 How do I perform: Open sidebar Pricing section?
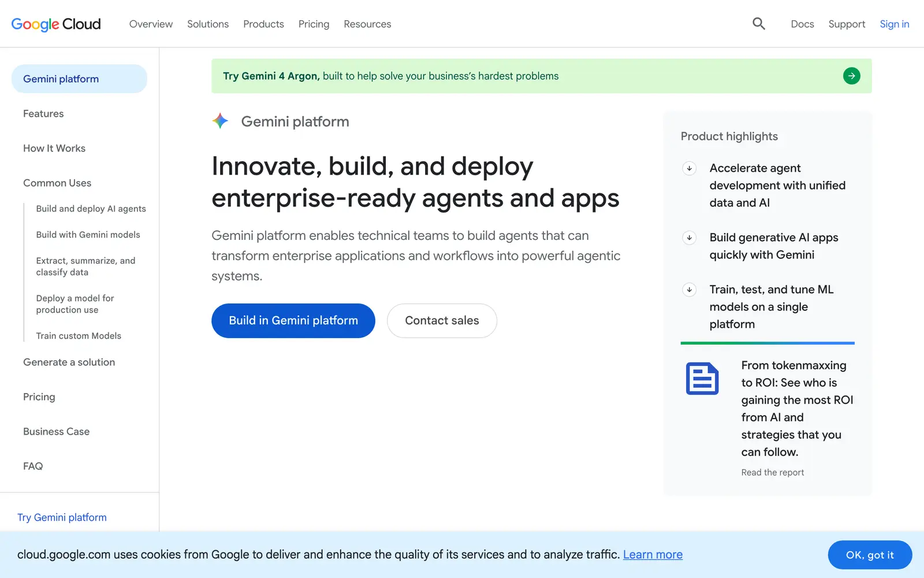[x=39, y=397]
